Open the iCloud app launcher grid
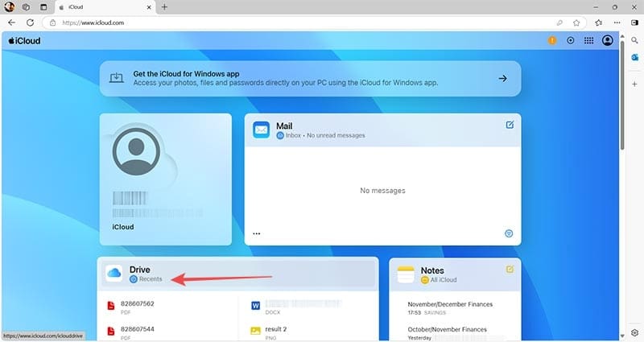This screenshot has width=644, height=342. tap(588, 40)
